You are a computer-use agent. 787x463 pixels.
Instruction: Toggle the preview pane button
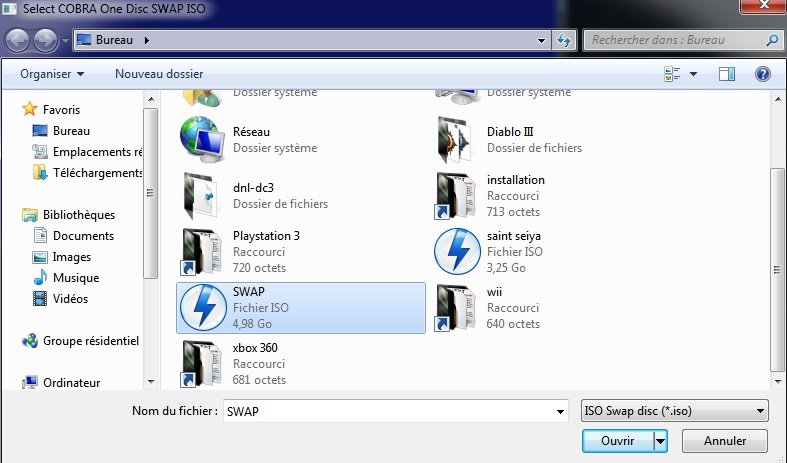pos(727,74)
